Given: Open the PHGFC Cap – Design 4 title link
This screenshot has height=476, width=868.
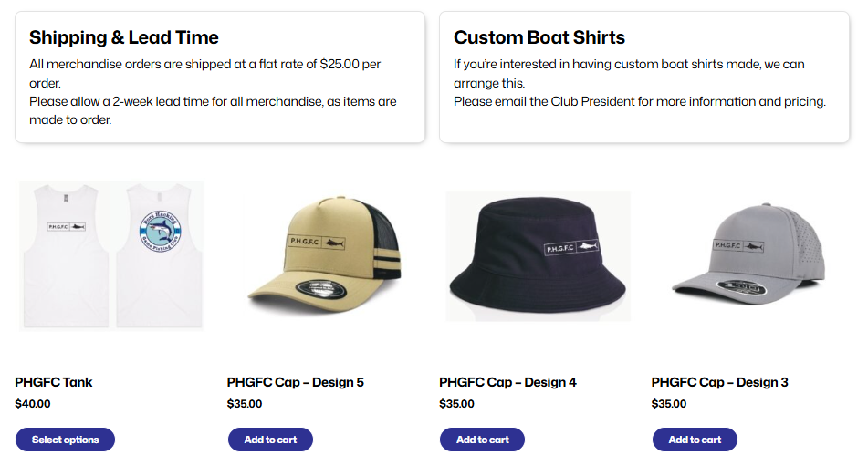Looking at the screenshot, I should 507,382.
